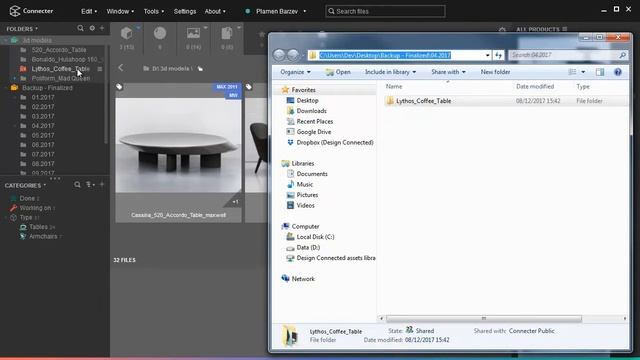Screen dimensions: 640x360
Task: Click the tag icon beside the breadcrumb path
Action: click(200, 69)
